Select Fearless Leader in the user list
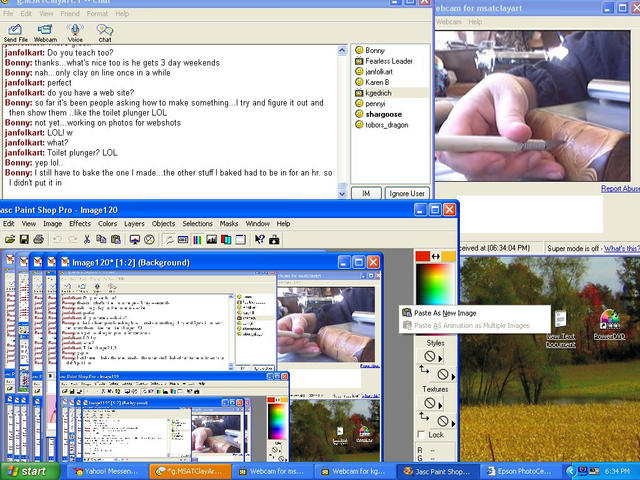 (x=384, y=61)
